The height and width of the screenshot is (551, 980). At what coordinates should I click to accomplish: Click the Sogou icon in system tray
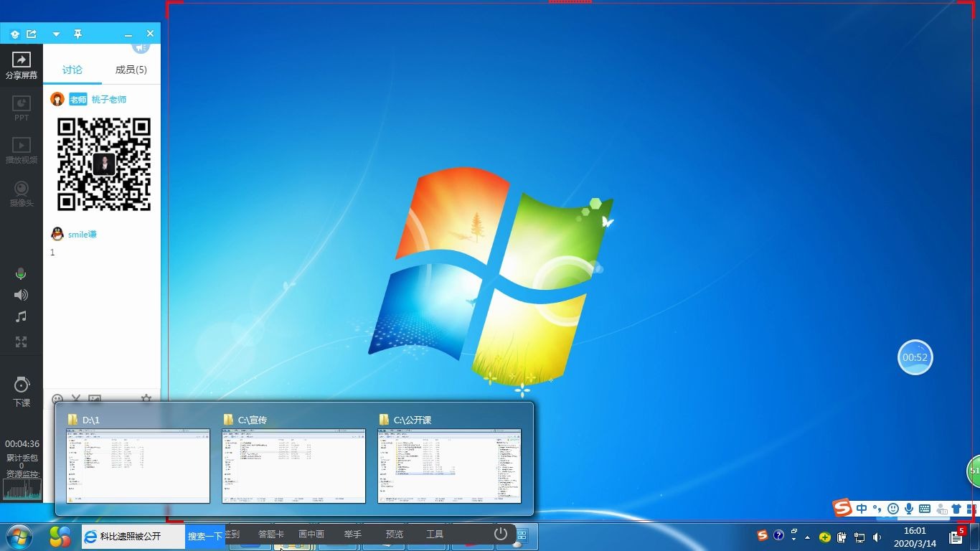pyautogui.click(x=762, y=535)
